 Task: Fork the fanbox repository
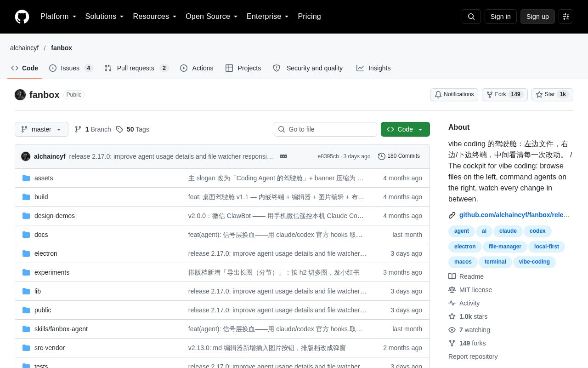(504, 95)
